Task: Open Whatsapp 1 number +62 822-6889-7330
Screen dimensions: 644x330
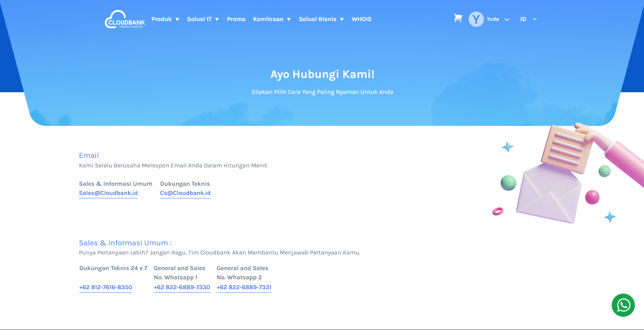Action: pos(182,287)
